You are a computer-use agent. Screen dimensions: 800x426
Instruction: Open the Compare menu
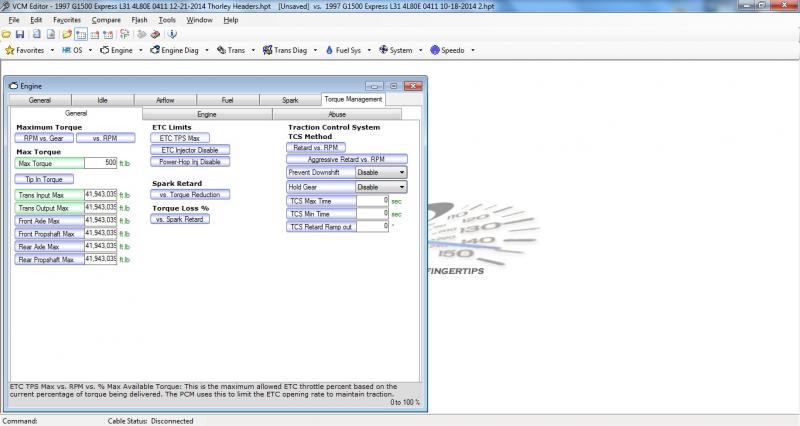(x=106, y=20)
